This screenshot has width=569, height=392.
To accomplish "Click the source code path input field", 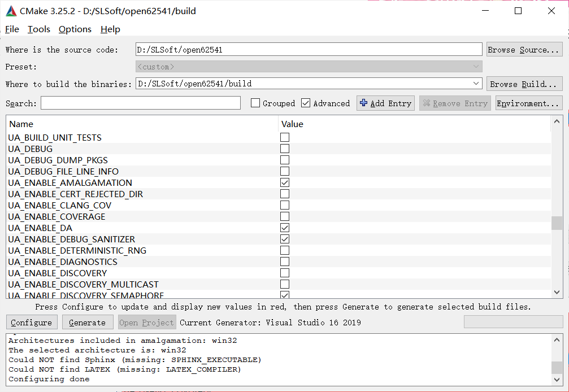I will pyautogui.click(x=309, y=50).
